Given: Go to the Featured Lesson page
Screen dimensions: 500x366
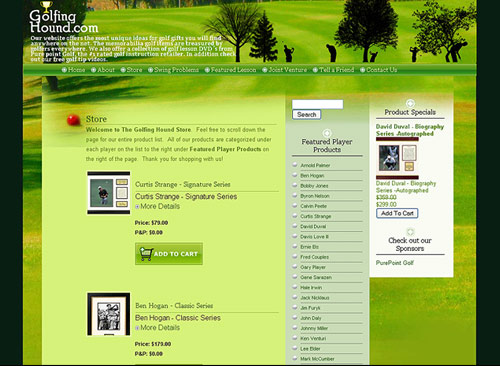Looking at the screenshot, I should (x=230, y=70).
